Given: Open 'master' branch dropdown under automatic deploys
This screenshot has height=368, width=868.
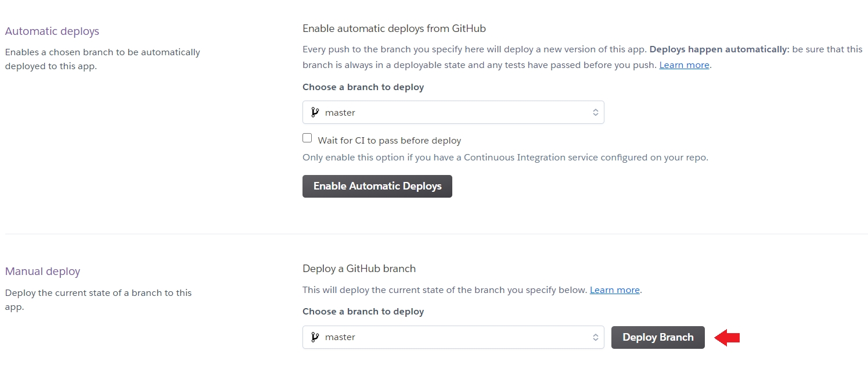Looking at the screenshot, I should pos(453,112).
